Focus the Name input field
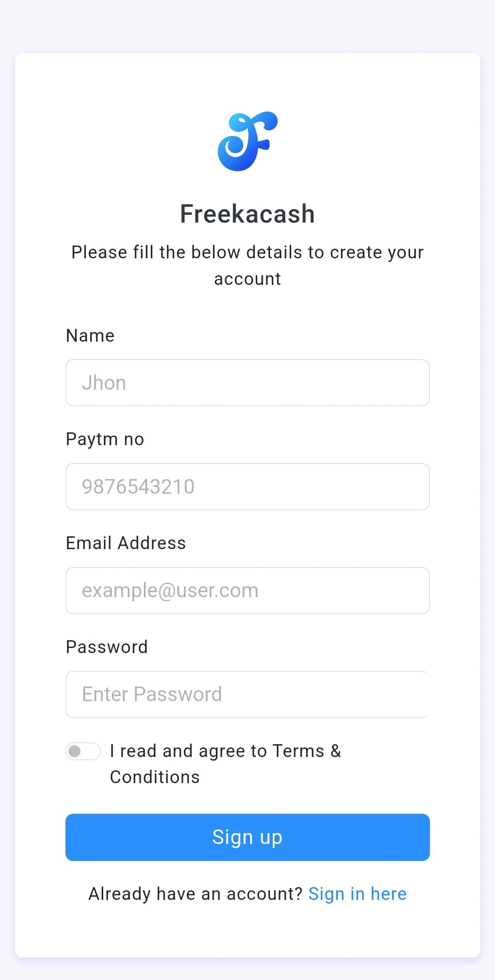The height and width of the screenshot is (980, 495). pyautogui.click(x=247, y=383)
